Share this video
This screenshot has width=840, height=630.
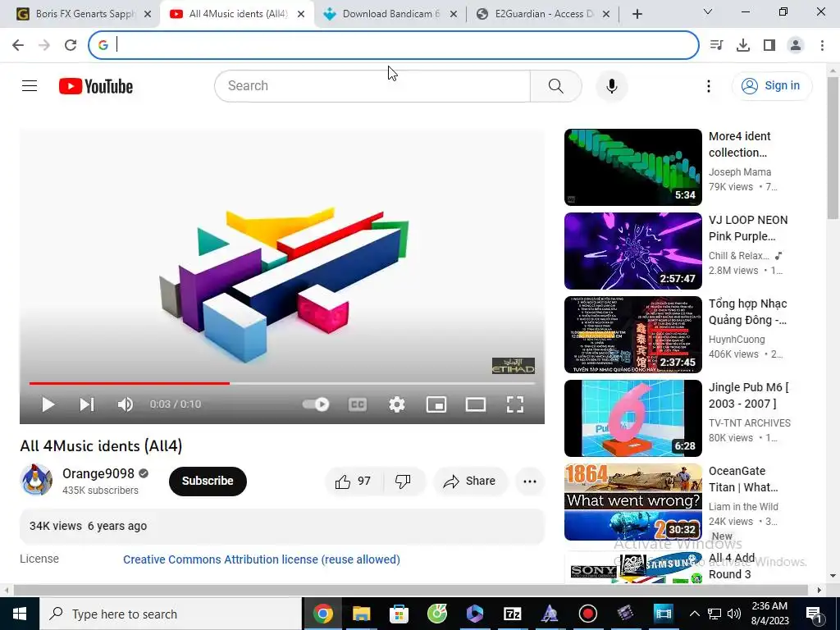[469, 481]
